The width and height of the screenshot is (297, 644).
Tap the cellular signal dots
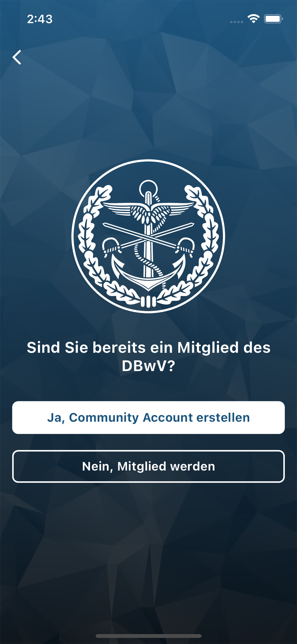coord(236,22)
